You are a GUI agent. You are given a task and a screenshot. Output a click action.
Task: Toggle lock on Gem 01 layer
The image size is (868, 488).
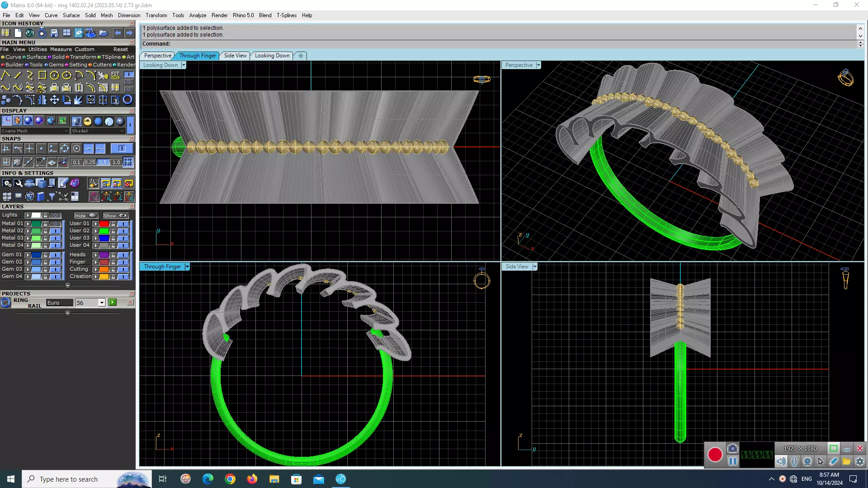[x=45, y=255]
